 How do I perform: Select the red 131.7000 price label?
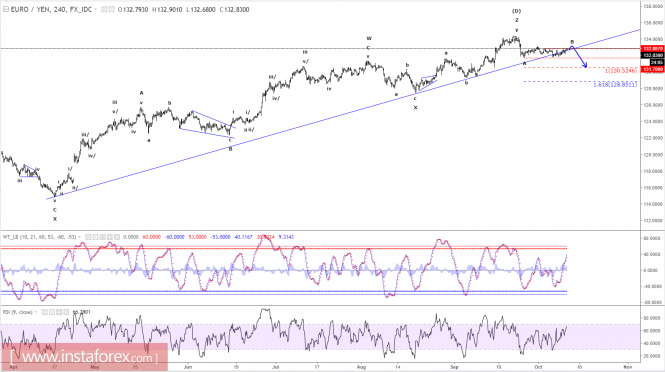(653, 69)
